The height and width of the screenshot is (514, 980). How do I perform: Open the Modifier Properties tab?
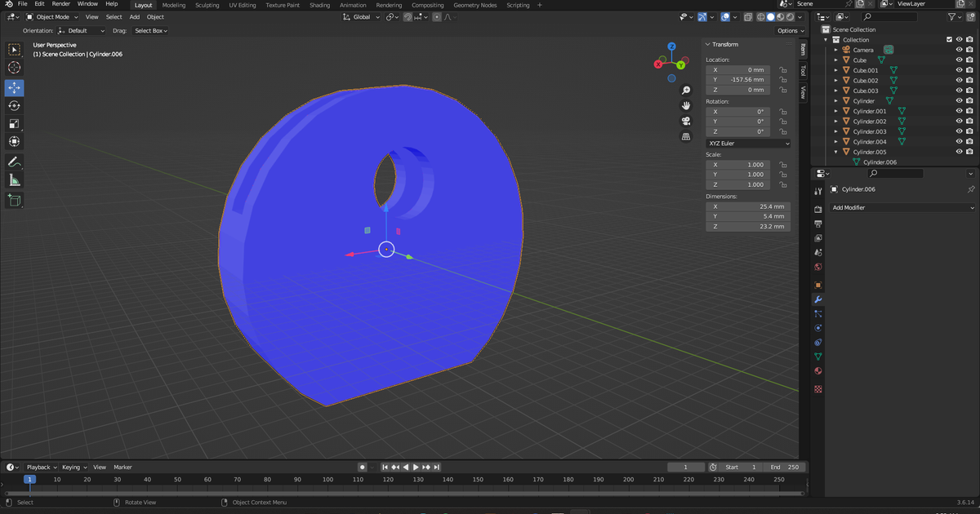(x=817, y=299)
